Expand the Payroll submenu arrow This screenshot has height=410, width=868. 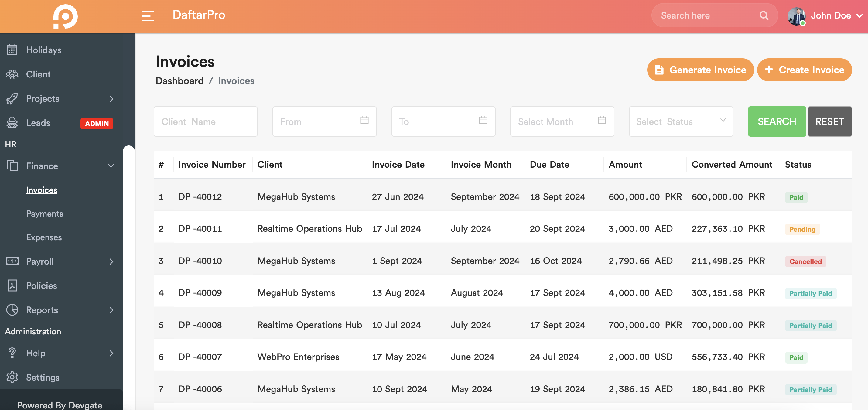coord(111,261)
